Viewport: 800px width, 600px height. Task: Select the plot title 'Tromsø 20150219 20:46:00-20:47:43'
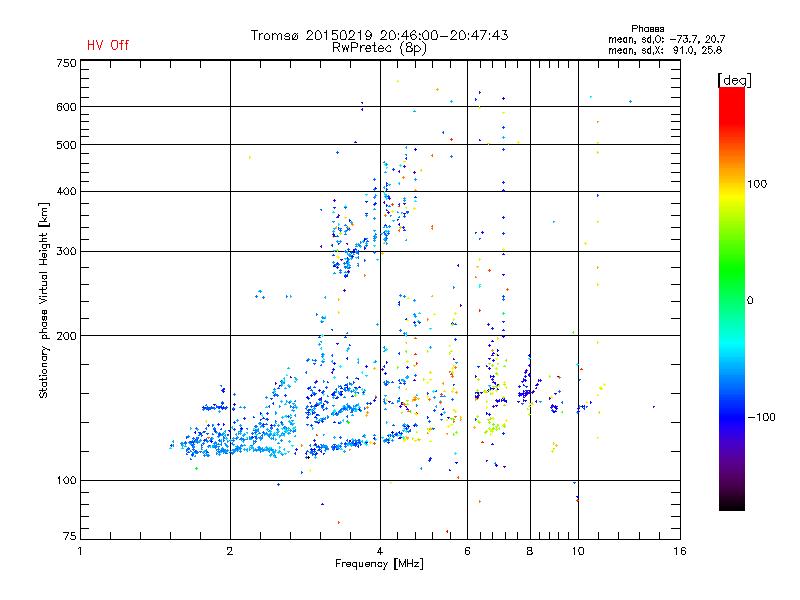coord(379,35)
